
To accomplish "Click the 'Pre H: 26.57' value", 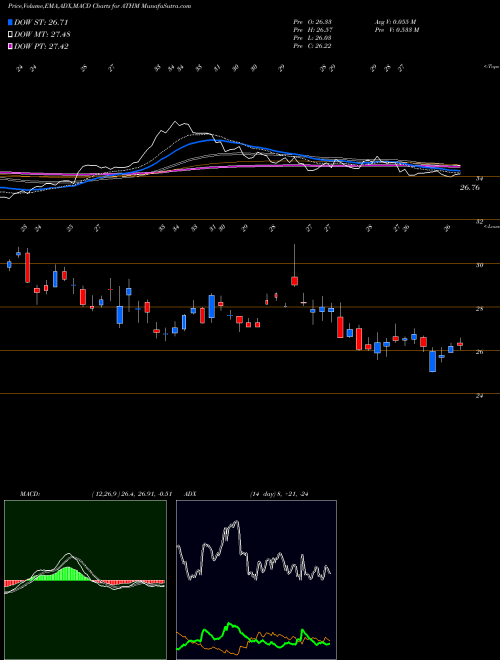I will pos(312,30).
